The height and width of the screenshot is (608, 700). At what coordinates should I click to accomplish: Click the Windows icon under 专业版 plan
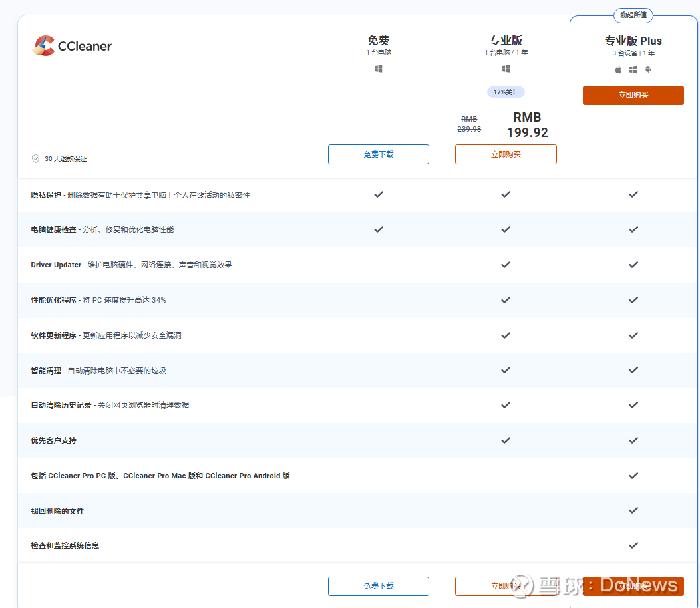[506, 69]
